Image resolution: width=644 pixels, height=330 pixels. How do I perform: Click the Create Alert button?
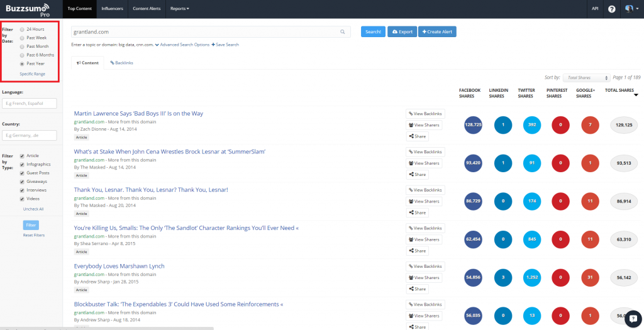[437, 31]
